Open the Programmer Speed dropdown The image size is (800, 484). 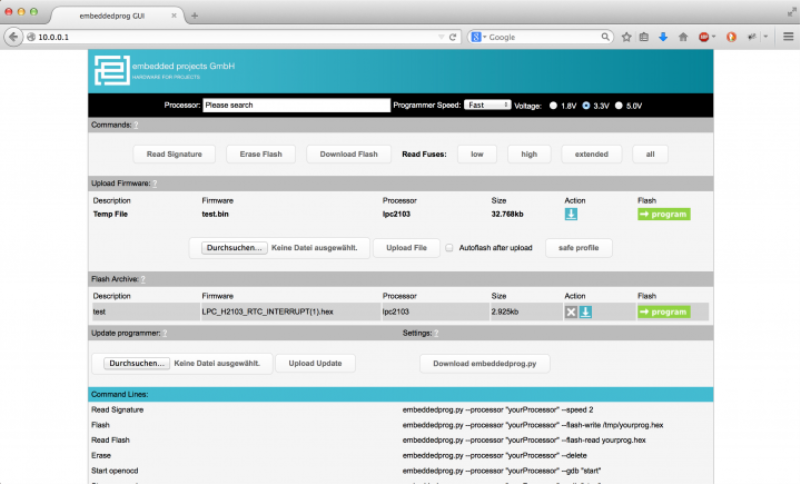(488, 105)
